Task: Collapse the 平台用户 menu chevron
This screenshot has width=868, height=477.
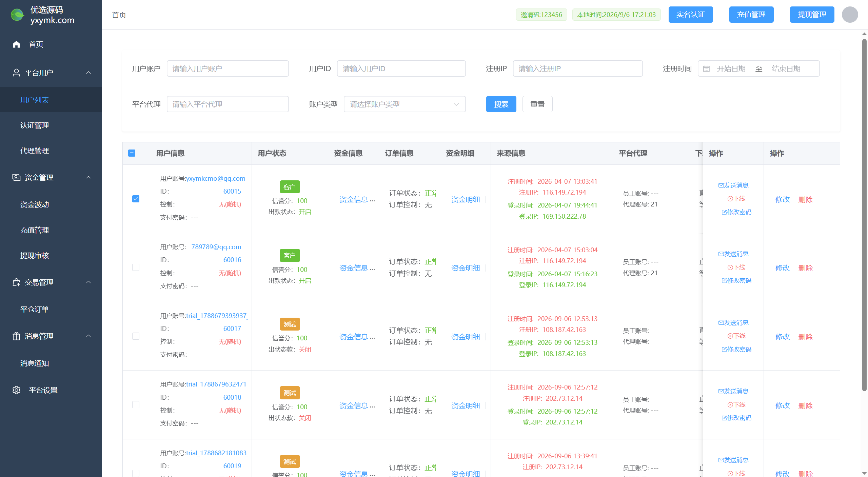Action: coord(88,73)
